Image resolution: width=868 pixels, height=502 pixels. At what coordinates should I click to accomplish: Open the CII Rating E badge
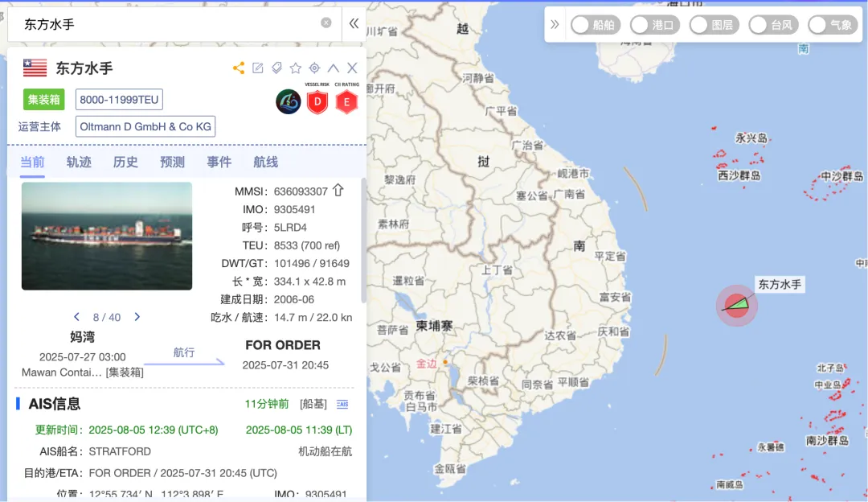click(x=346, y=101)
